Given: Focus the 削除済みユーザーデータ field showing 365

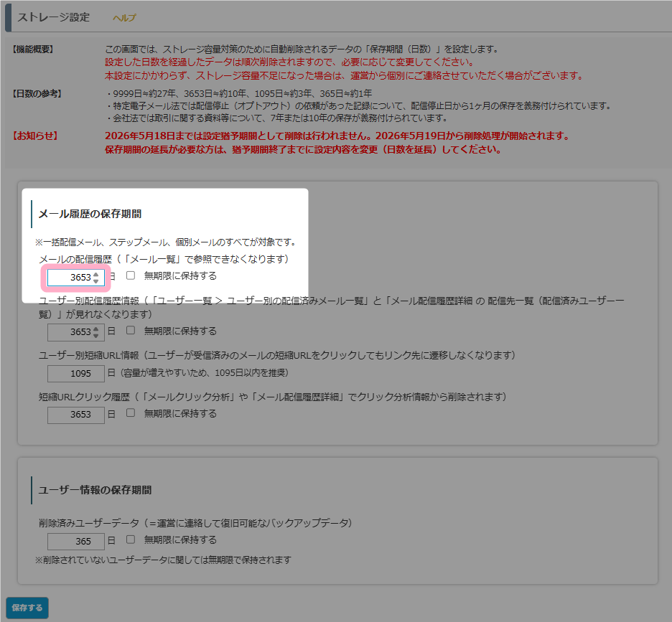Looking at the screenshot, I should (76, 542).
